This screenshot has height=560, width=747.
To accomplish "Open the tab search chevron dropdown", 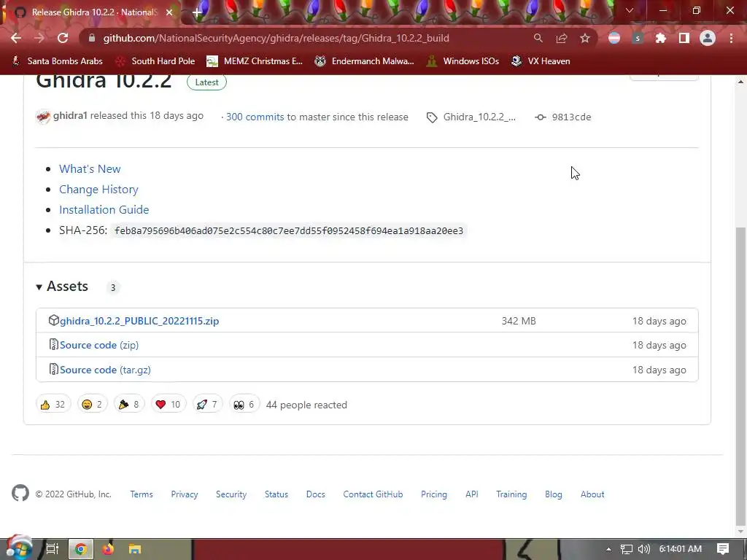I will 630,10.
